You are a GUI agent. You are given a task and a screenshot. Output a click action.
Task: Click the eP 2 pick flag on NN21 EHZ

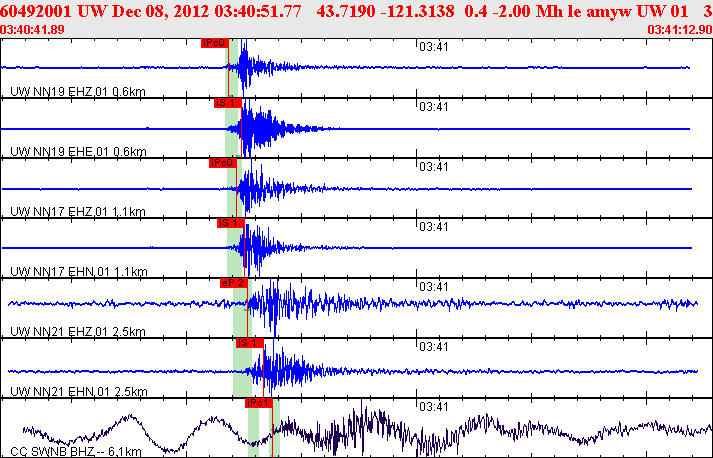pos(232,282)
